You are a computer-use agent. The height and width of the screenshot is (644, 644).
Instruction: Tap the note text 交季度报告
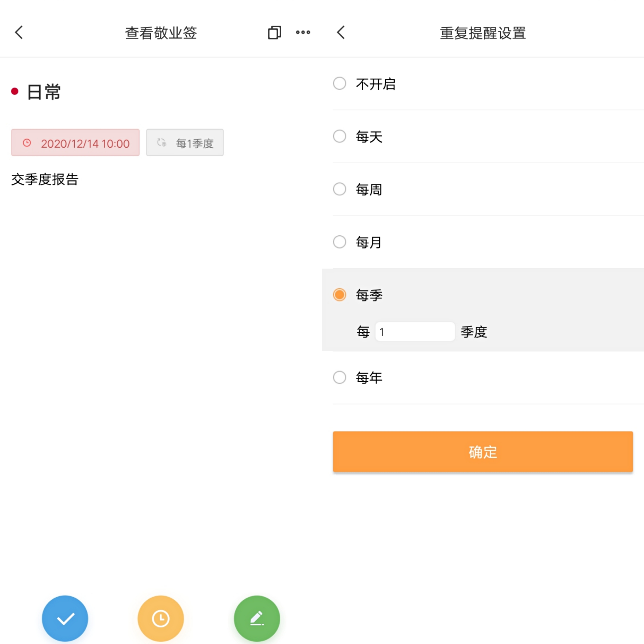pyautogui.click(x=45, y=179)
